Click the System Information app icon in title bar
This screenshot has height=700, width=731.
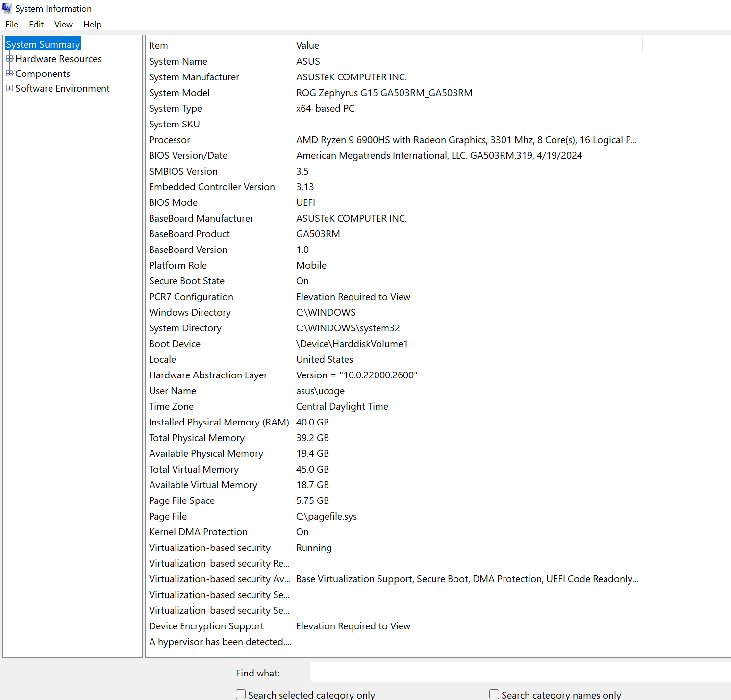(7, 8)
